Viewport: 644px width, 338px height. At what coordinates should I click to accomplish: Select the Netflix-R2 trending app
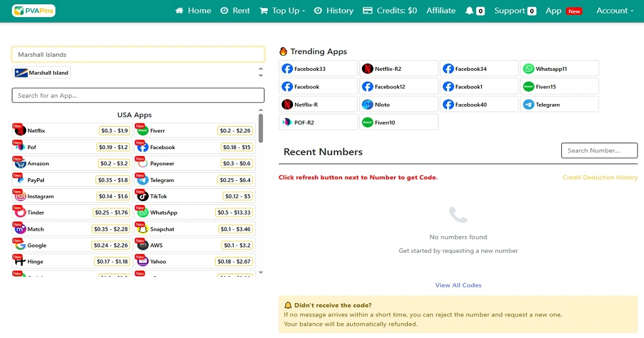(x=399, y=69)
